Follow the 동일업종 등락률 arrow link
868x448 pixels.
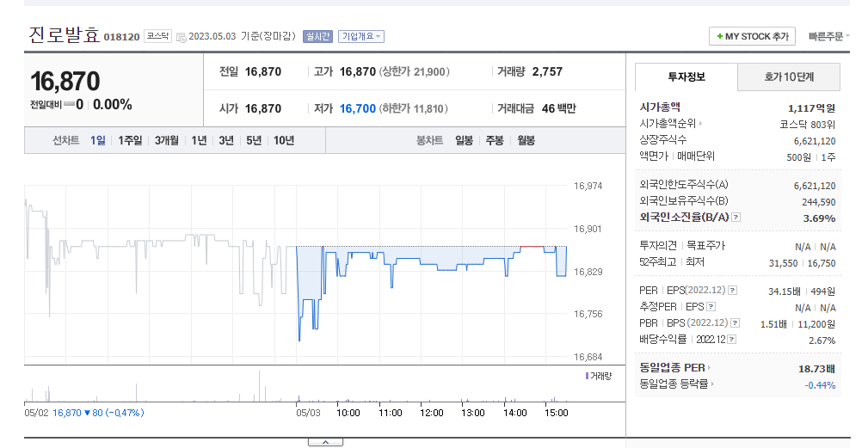(x=712, y=384)
